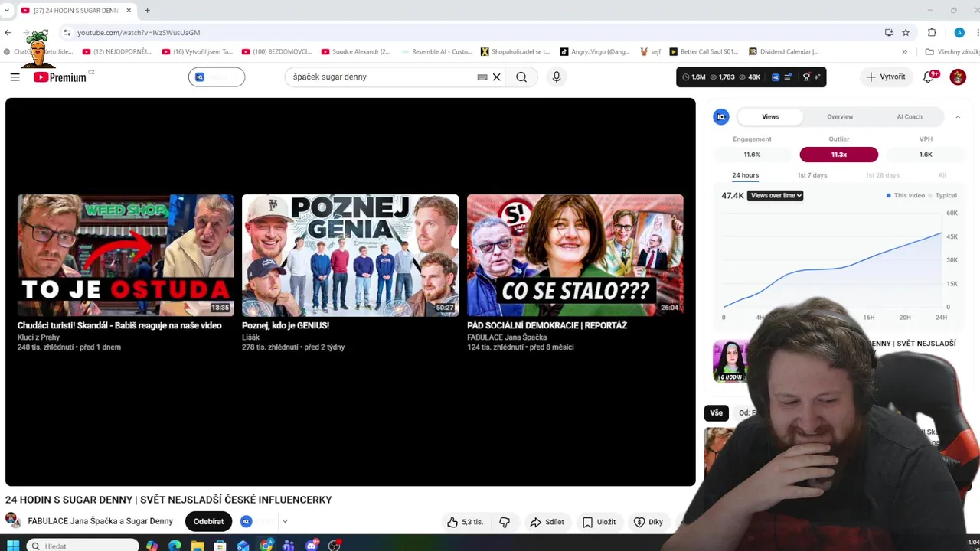
Task: Open the on-screen keyboard icon in search
Action: click(482, 77)
